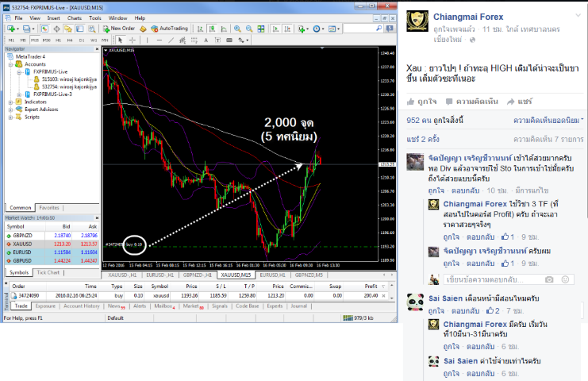The width and height of the screenshot is (588, 381).
Task: Switch Market Watch to Tick Chart tab
Action: click(x=48, y=272)
